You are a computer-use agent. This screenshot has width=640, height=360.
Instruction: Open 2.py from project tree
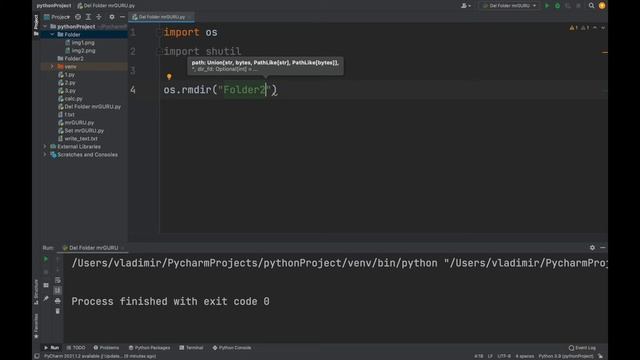pyautogui.click(x=67, y=82)
